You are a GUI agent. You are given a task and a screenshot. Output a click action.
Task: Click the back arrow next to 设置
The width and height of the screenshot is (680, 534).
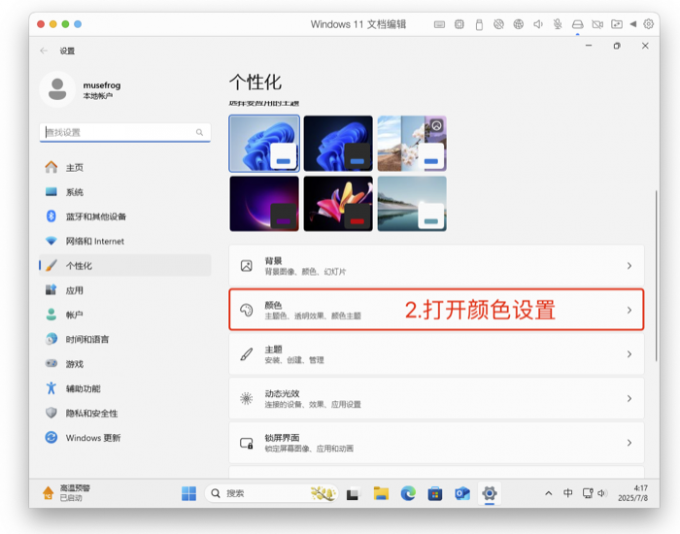pos(44,51)
